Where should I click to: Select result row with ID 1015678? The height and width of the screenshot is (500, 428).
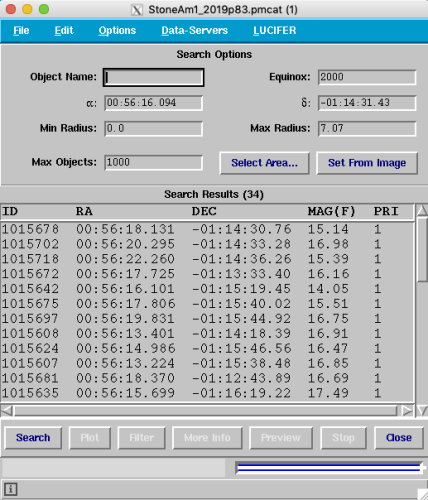[207, 229]
